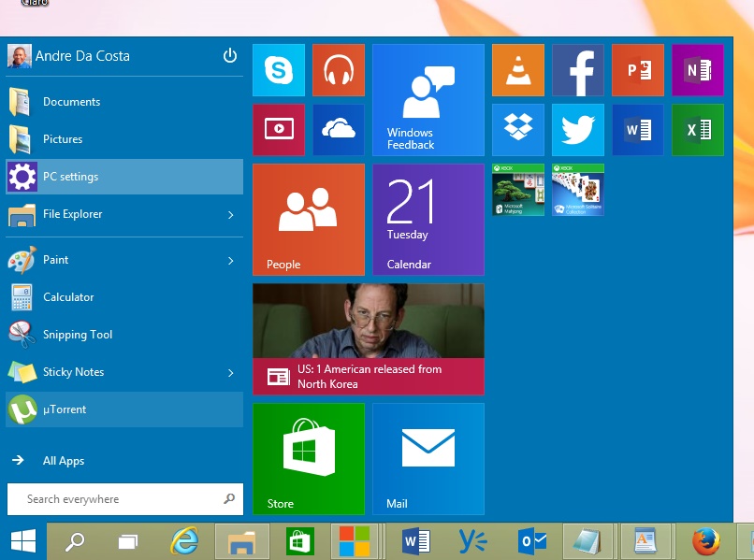
Task: Open Yammer from taskbar
Action: click(x=472, y=541)
